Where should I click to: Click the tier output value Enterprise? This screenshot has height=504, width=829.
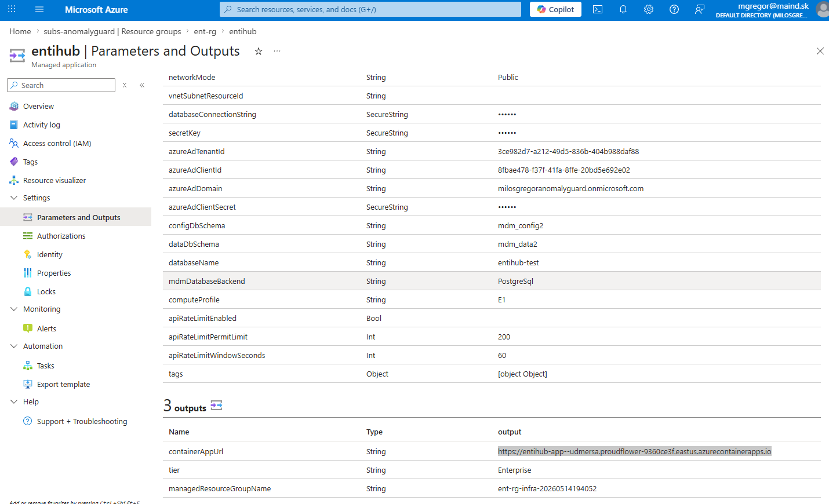[x=515, y=470]
